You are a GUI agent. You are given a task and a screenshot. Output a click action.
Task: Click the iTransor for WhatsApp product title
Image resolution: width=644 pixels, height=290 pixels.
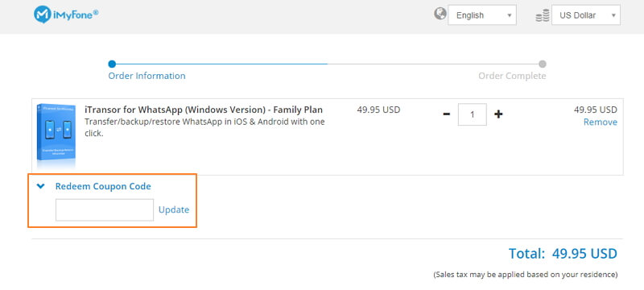coord(204,110)
